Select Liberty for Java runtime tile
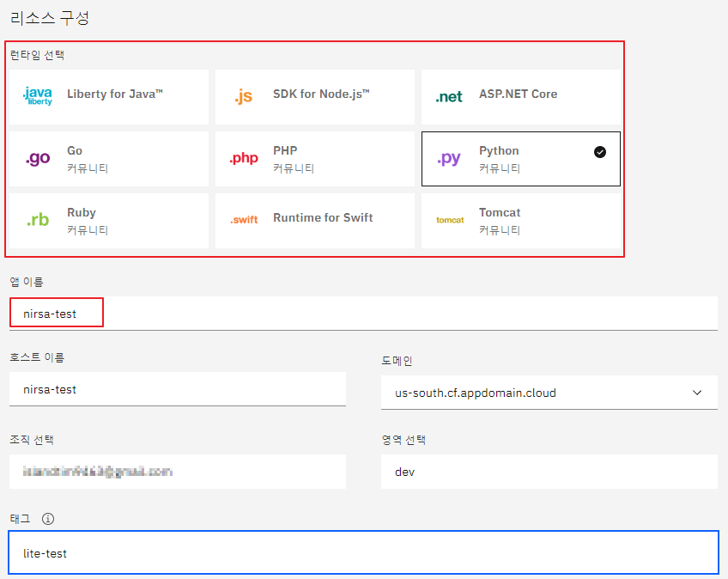728x579 pixels. [x=109, y=97]
